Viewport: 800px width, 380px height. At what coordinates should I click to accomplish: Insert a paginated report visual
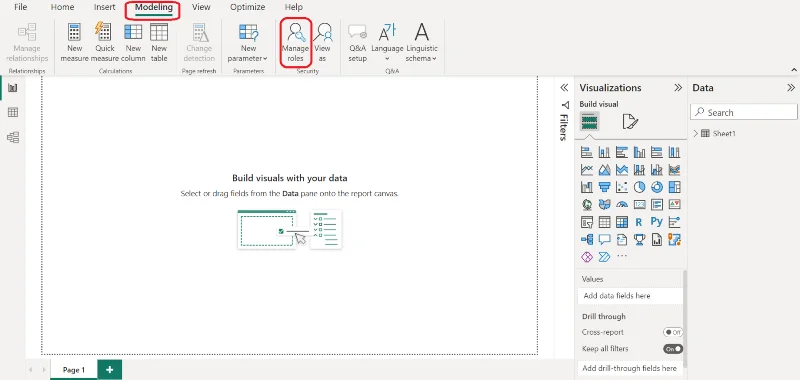pyautogui.click(x=657, y=239)
